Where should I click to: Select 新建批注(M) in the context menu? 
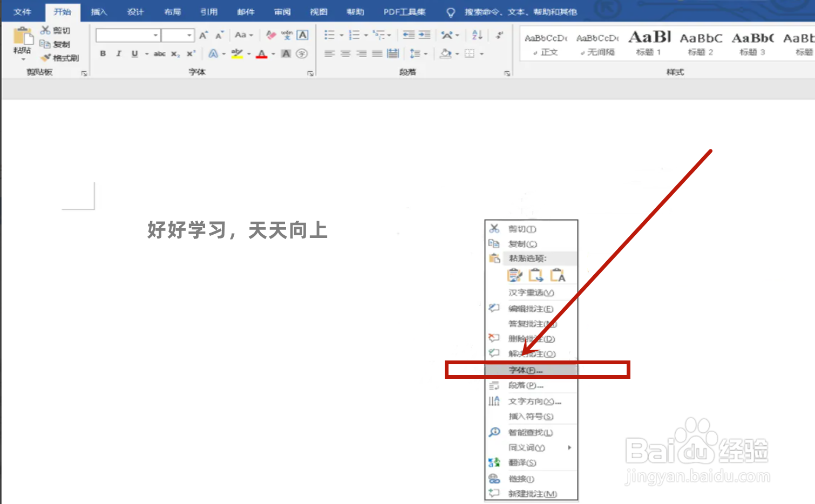point(532,494)
